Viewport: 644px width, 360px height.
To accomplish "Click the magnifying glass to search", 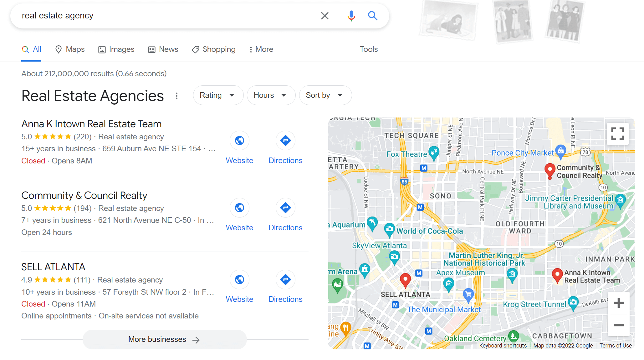I will tap(372, 15).
